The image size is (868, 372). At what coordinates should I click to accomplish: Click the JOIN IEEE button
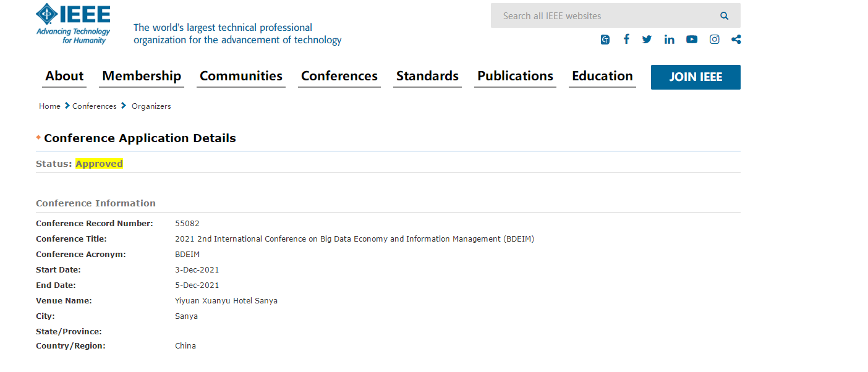pos(696,77)
